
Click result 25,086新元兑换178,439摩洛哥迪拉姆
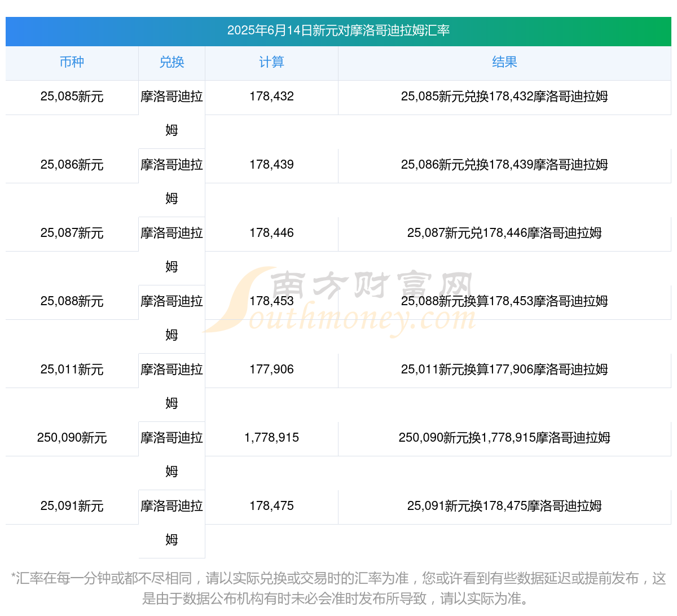pos(504,165)
